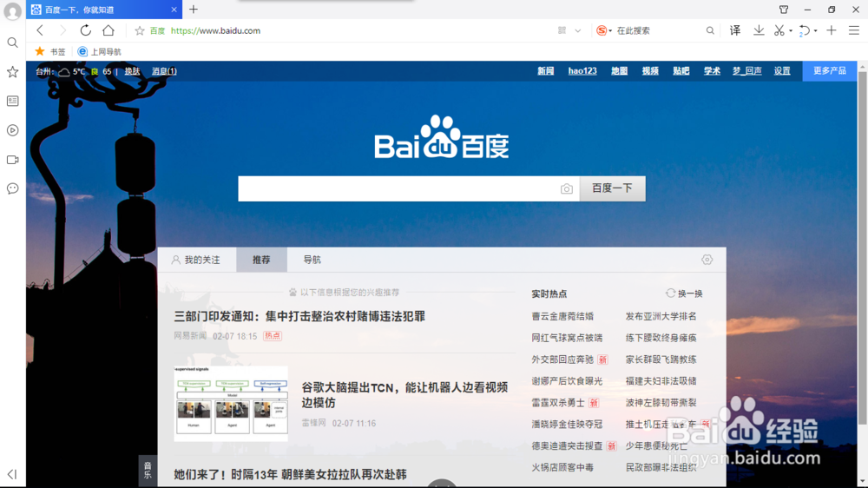Open the sidebar video play icon
The width and height of the screenshot is (868, 488).
pos(12,130)
